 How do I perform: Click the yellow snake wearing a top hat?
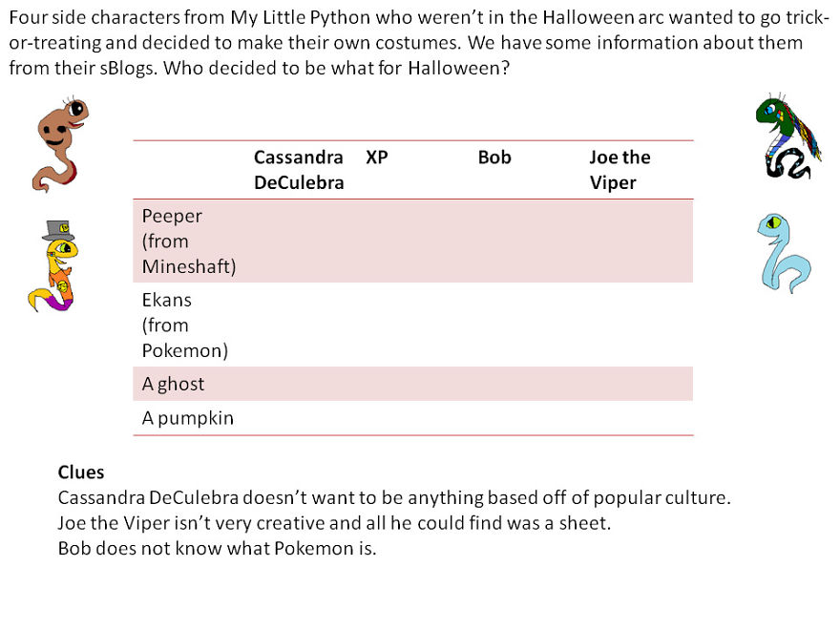[x=53, y=265]
